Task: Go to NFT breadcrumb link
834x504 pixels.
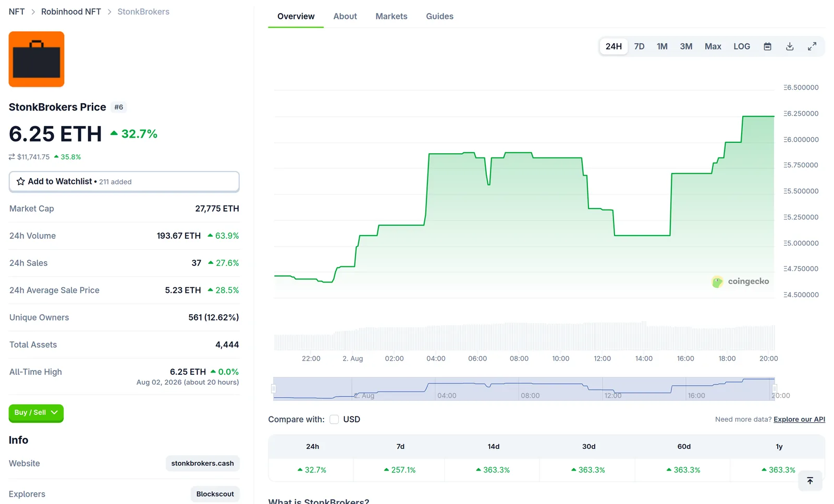Action: (x=17, y=11)
